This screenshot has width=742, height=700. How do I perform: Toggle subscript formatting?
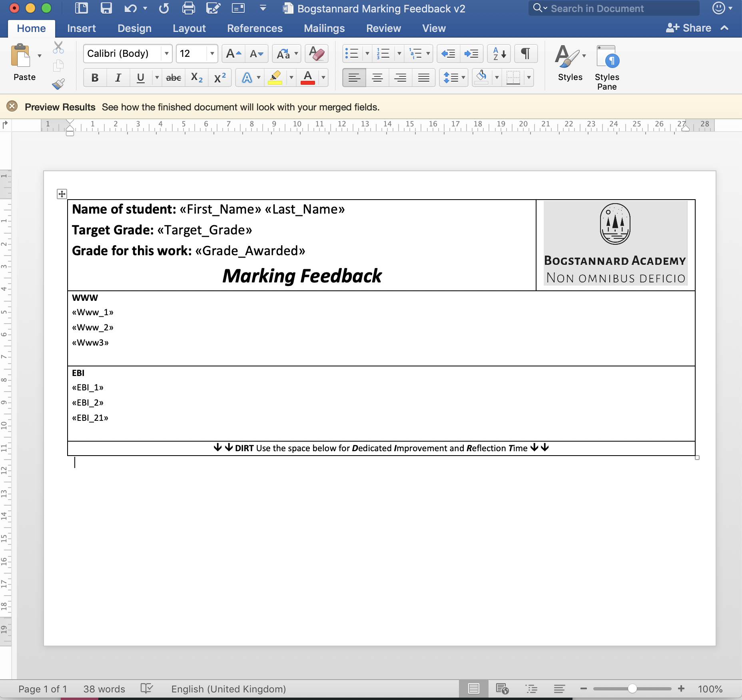[196, 78]
